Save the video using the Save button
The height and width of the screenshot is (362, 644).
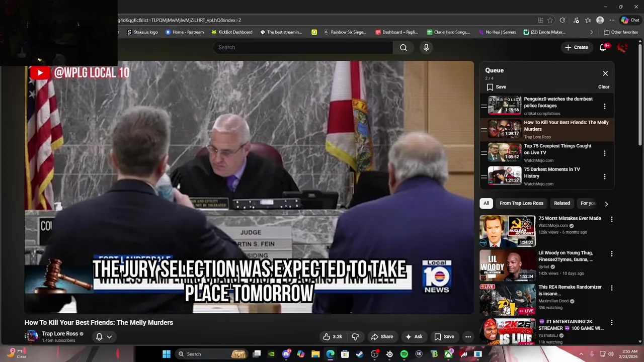pos(444,337)
